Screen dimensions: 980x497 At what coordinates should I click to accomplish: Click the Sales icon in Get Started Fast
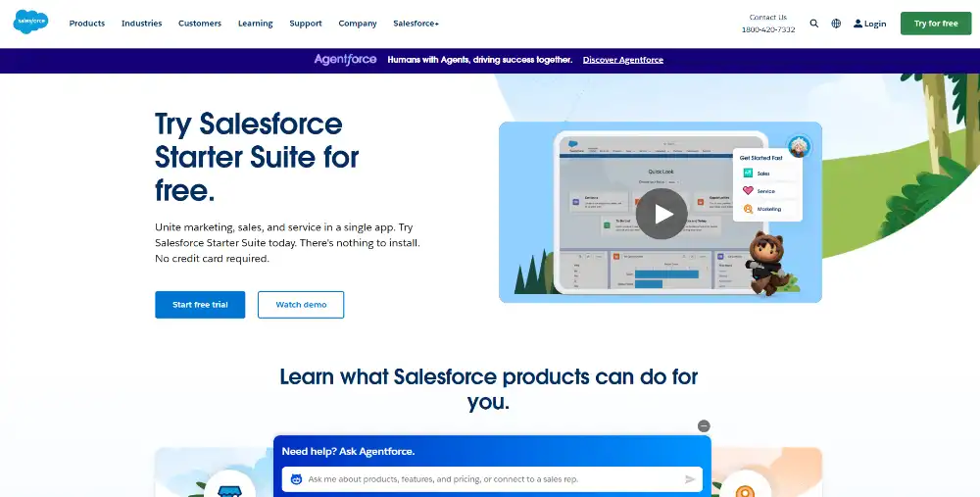point(748,174)
